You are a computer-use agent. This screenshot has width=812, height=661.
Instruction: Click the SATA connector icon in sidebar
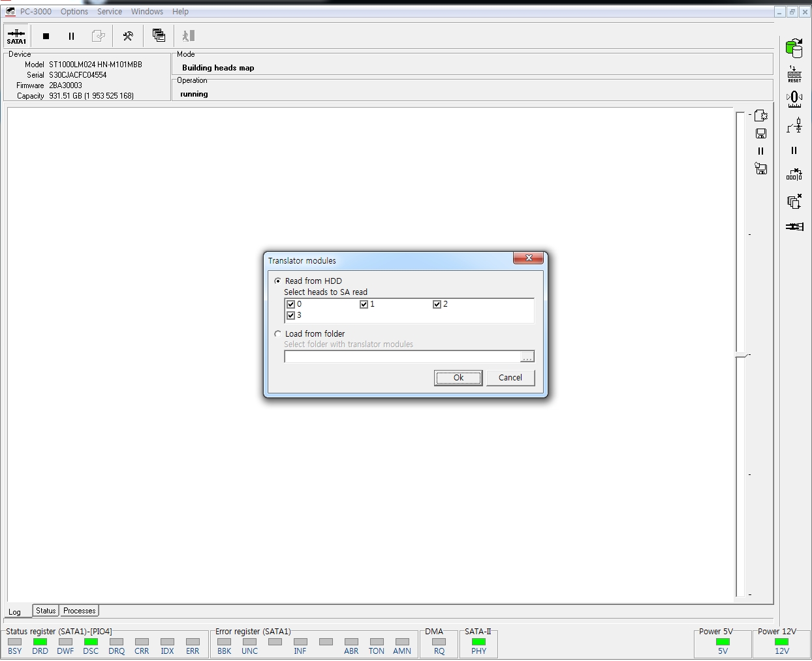(x=794, y=226)
